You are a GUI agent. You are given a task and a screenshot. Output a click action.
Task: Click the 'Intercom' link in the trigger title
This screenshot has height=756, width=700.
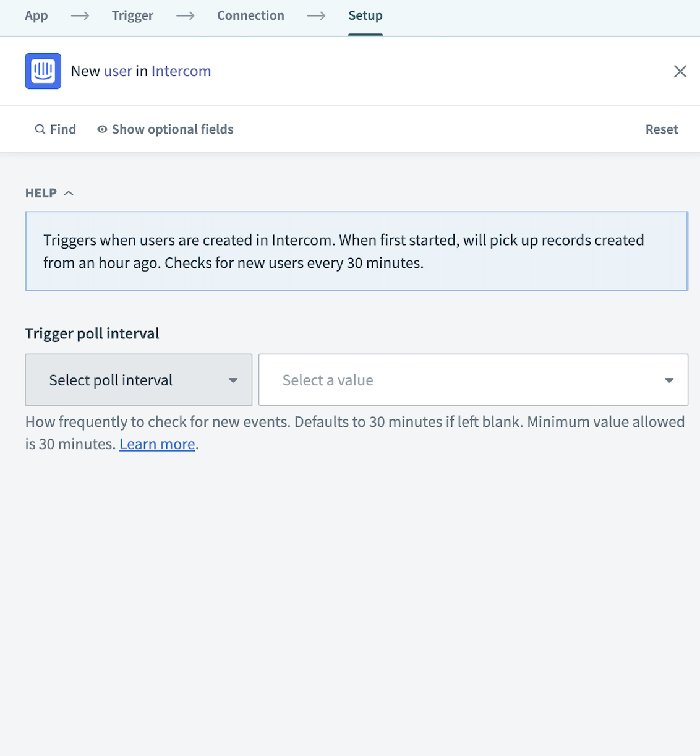pos(181,71)
